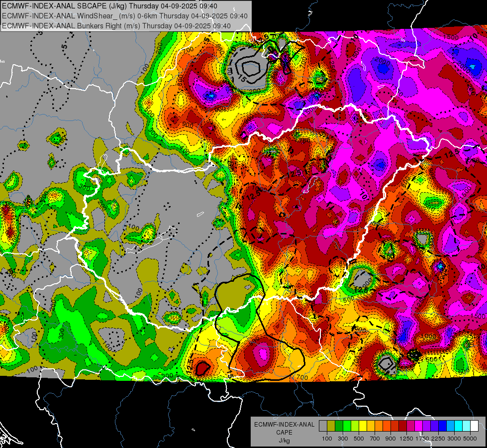Image resolution: width=487 pixels, height=448 pixels.
Task: Click the legend value 5000
Action: click(x=470, y=439)
